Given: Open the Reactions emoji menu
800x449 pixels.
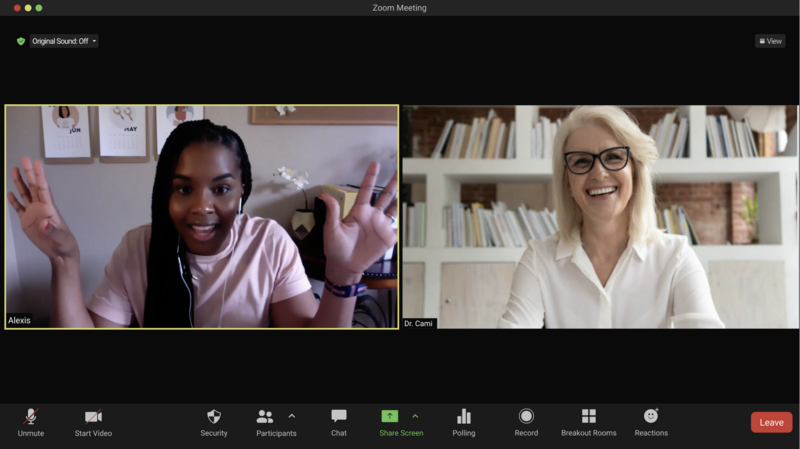Looking at the screenshot, I should pos(651,417).
